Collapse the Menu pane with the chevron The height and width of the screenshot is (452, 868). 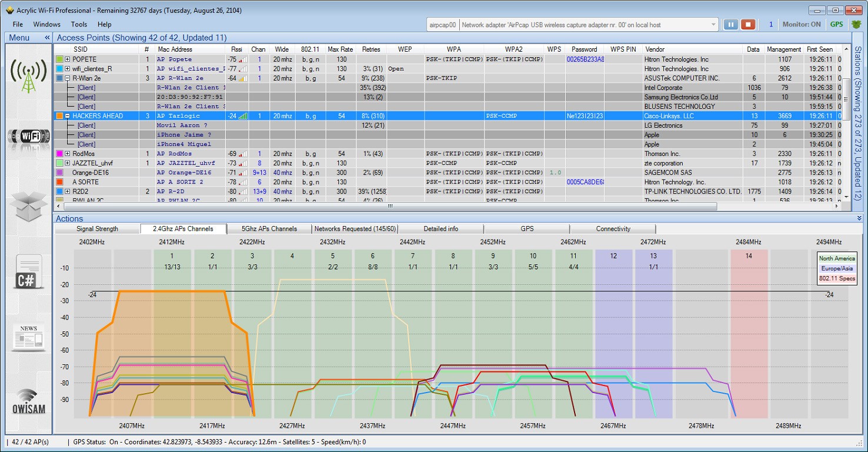tap(46, 37)
